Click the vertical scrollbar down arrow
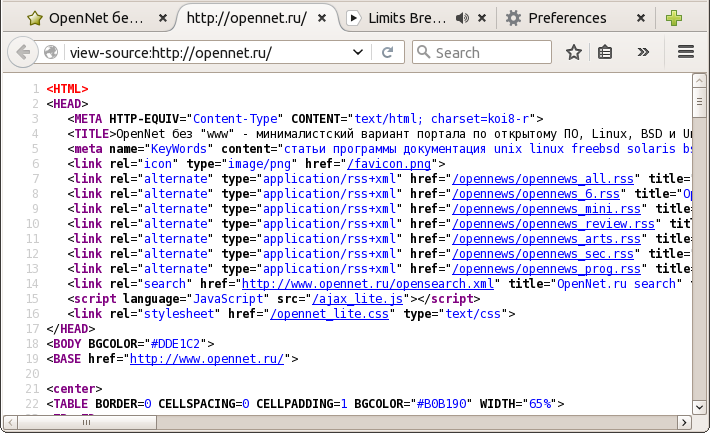This screenshot has width=710, height=433. tap(700, 424)
